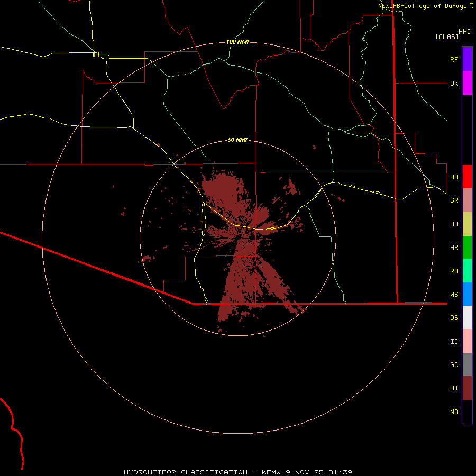476x476 pixels.
Task: Click the HHC product label
Action: pos(464,32)
